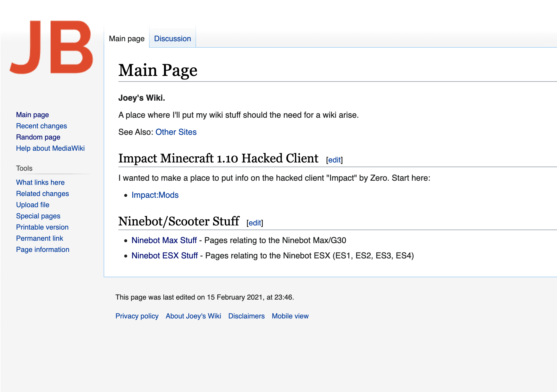Select the Main page tab
The image size is (557, 392).
pos(127,39)
